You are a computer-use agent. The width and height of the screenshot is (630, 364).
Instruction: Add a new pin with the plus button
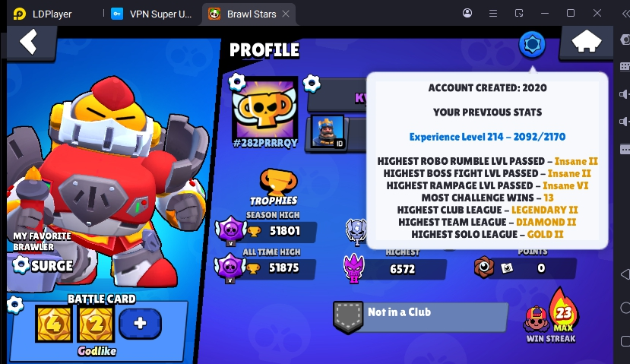(x=141, y=324)
